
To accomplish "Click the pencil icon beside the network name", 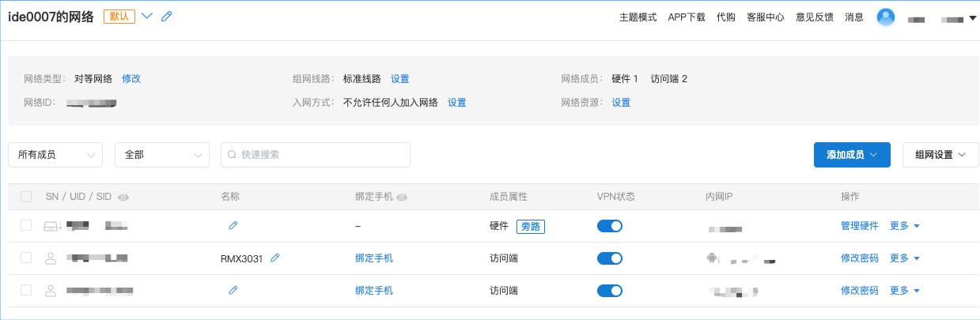I will [167, 17].
